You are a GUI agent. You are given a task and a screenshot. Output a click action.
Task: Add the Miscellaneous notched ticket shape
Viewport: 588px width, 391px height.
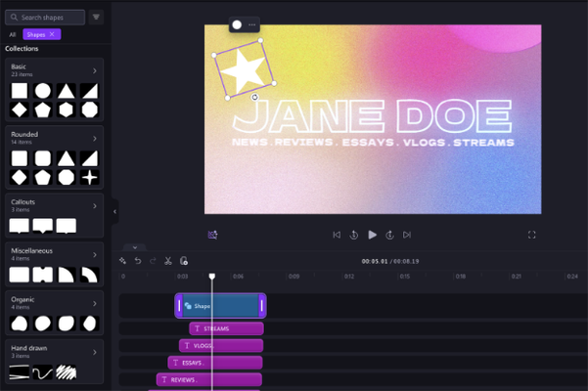pyautogui.click(x=43, y=275)
